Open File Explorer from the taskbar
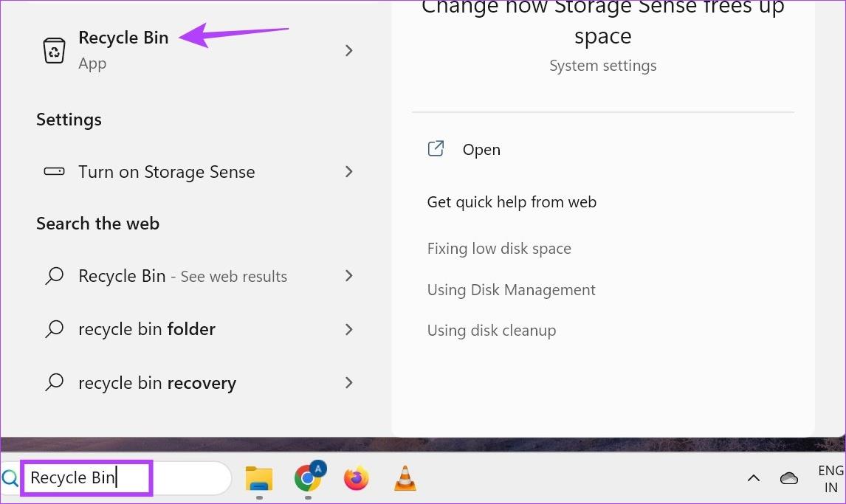 pos(258,478)
